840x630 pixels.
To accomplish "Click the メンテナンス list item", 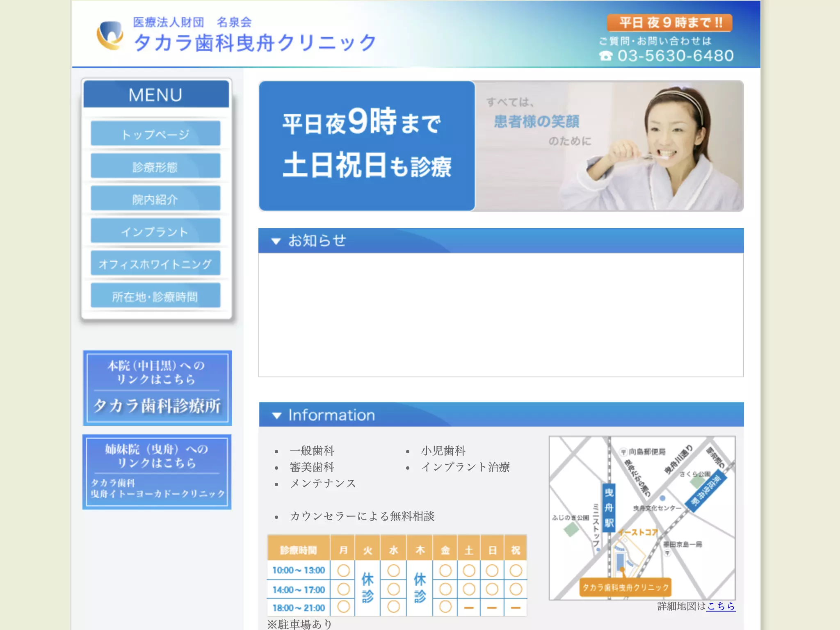I will pyautogui.click(x=323, y=484).
